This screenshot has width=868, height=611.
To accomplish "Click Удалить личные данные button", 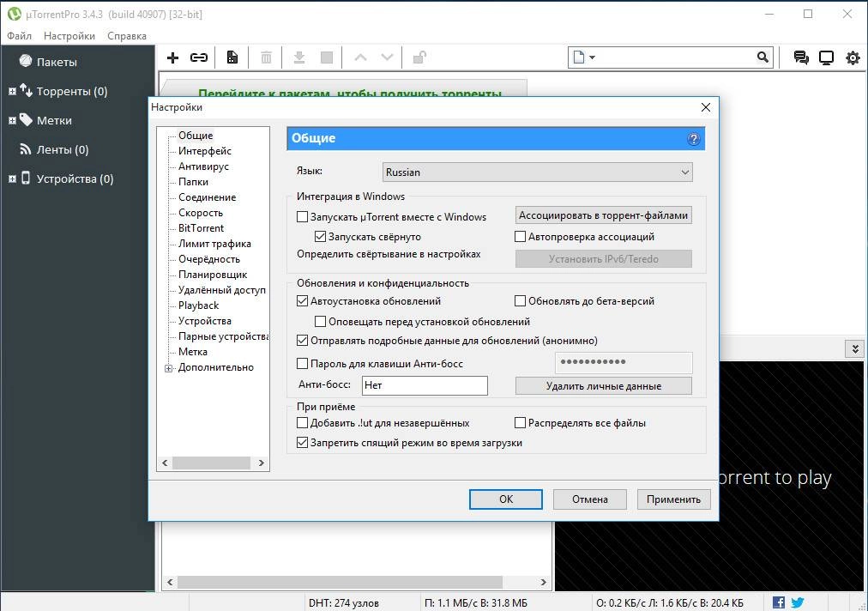I will click(x=602, y=384).
